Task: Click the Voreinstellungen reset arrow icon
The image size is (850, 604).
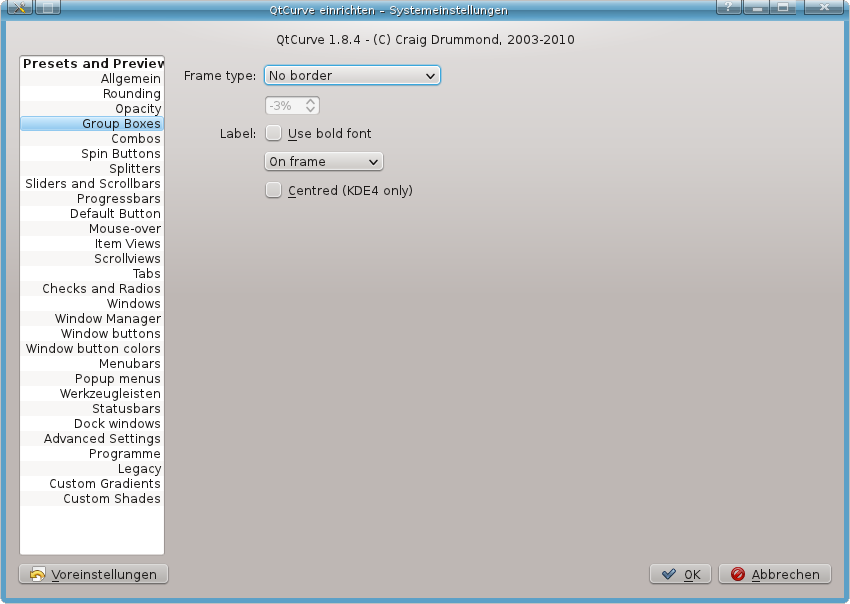Action: [37, 574]
